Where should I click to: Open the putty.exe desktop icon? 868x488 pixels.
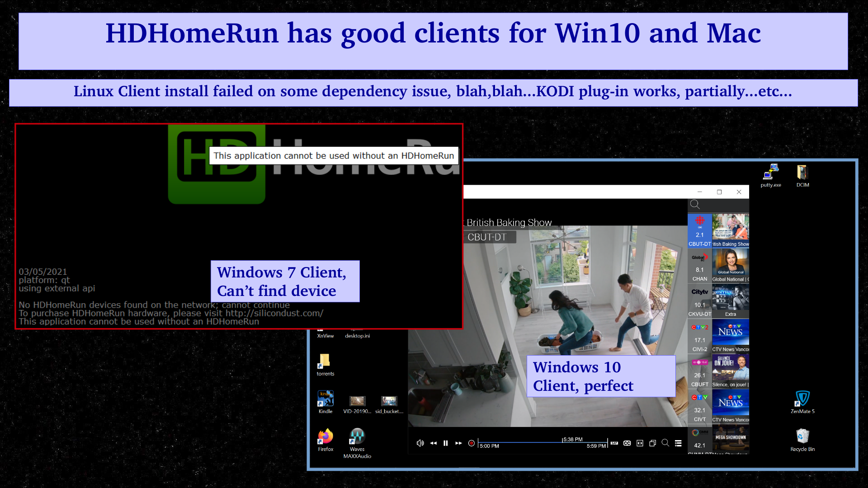(x=771, y=173)
